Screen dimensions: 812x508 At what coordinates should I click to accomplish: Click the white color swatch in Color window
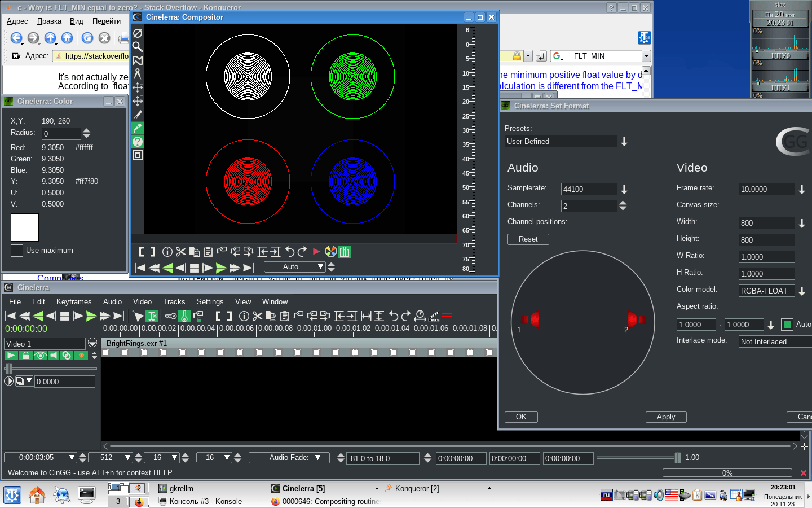point(25,227)
